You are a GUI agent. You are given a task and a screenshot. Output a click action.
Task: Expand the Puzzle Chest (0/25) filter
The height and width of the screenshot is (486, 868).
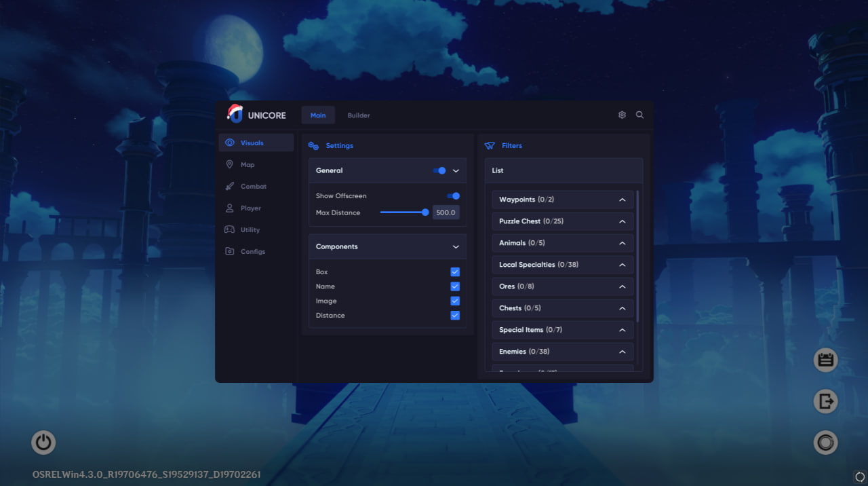563,221
